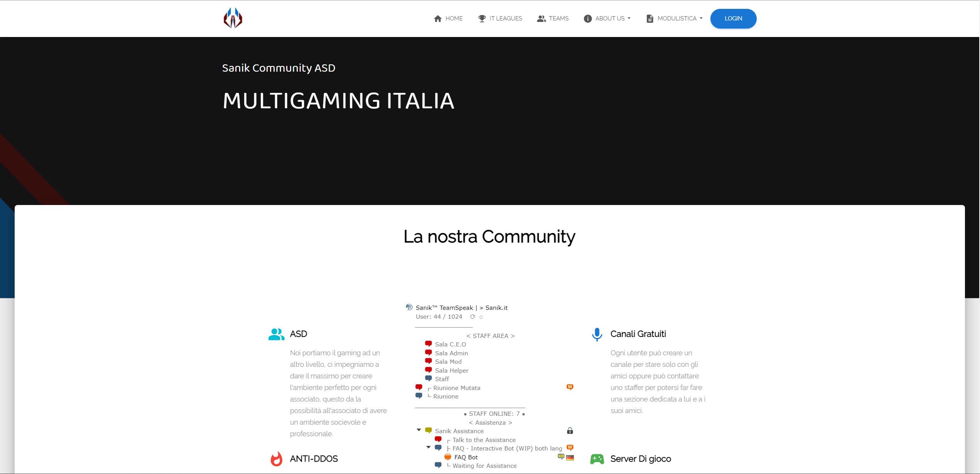This screenshot has width=980, height=474.
Task: Collapse the Sanik Assistance channel tree
Action: 418,430
